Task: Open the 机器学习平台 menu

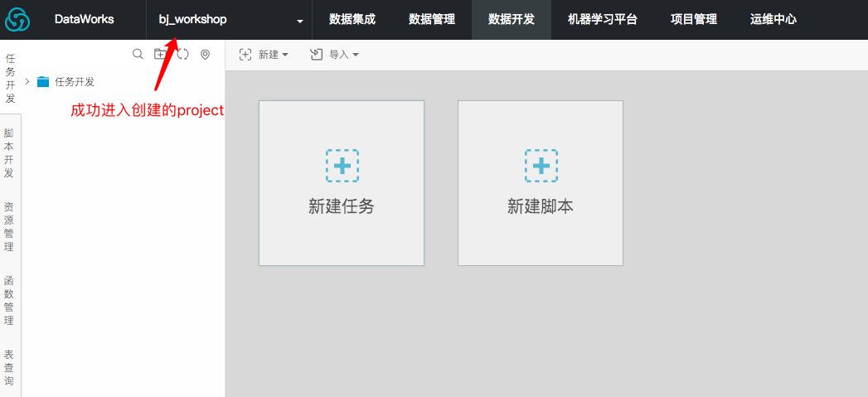Action: pyautogui.click(x=603, y=20)
